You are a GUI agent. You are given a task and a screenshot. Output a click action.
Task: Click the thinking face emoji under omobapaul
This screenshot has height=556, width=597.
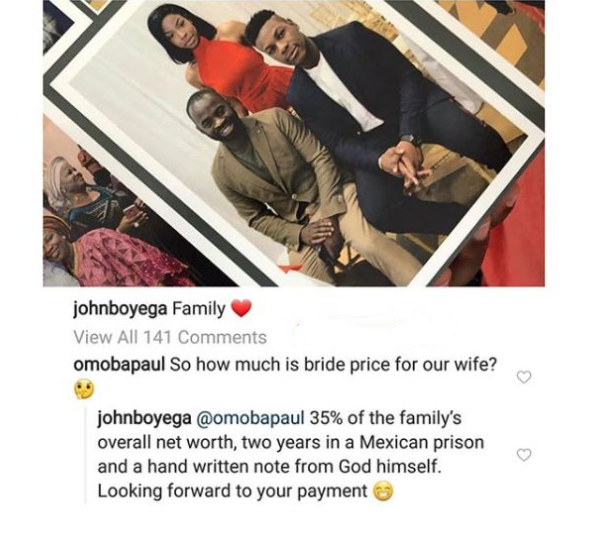click(83, 389)
